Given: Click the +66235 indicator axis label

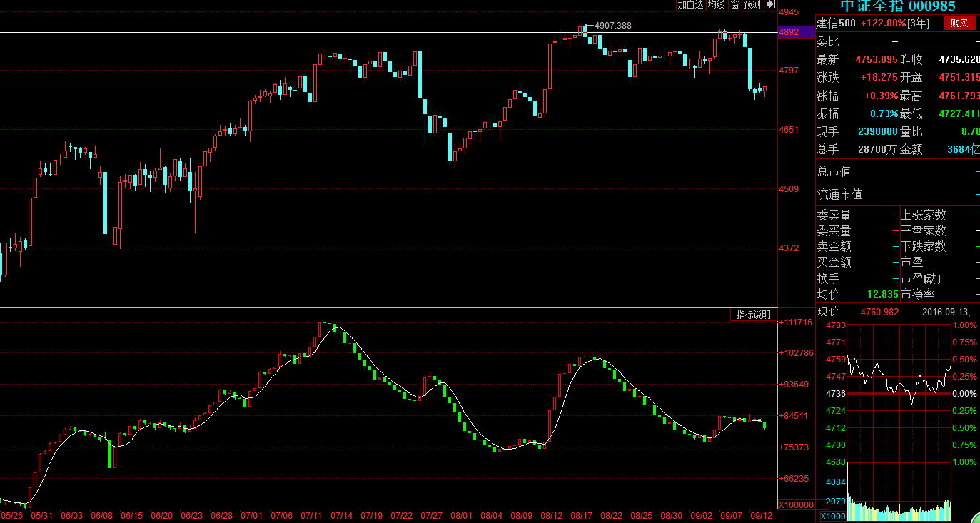Looking at the screenshot, I should pyautogui.click(x=793, y=478).
